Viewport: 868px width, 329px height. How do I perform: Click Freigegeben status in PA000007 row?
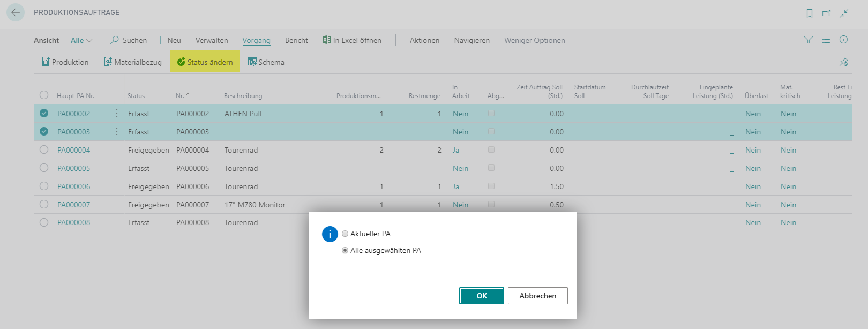pos(148,205)
